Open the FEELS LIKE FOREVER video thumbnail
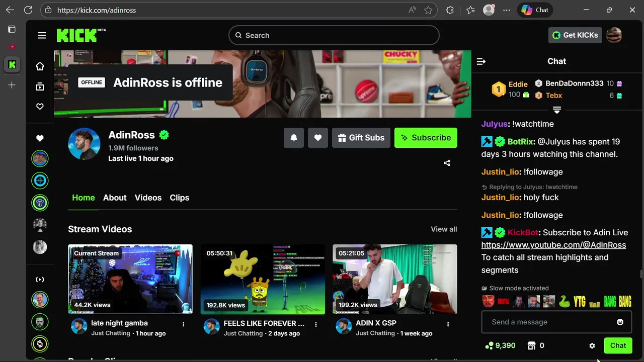 pos(263,280)
